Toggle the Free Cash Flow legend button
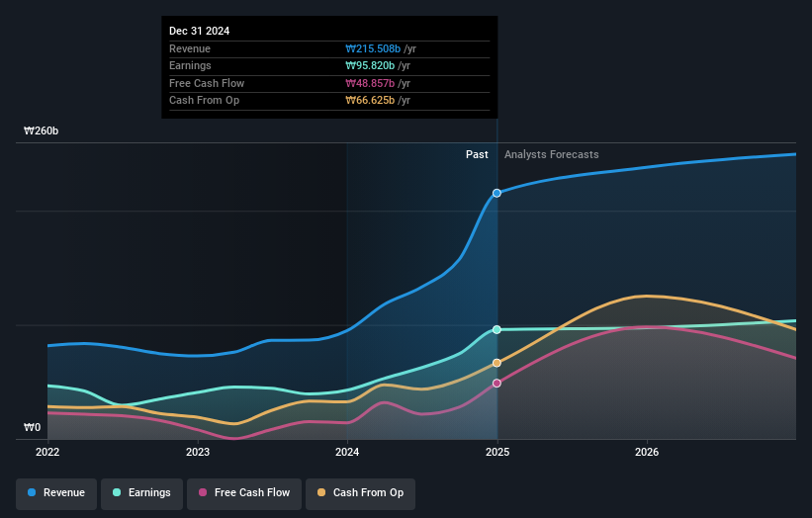The height and width of the screenshot is (518, 812). [x=244, y=493]
